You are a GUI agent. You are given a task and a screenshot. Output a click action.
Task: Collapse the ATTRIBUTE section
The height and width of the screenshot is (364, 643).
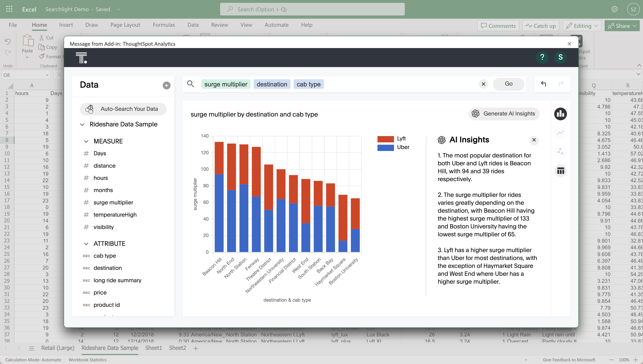coord(86,244)
